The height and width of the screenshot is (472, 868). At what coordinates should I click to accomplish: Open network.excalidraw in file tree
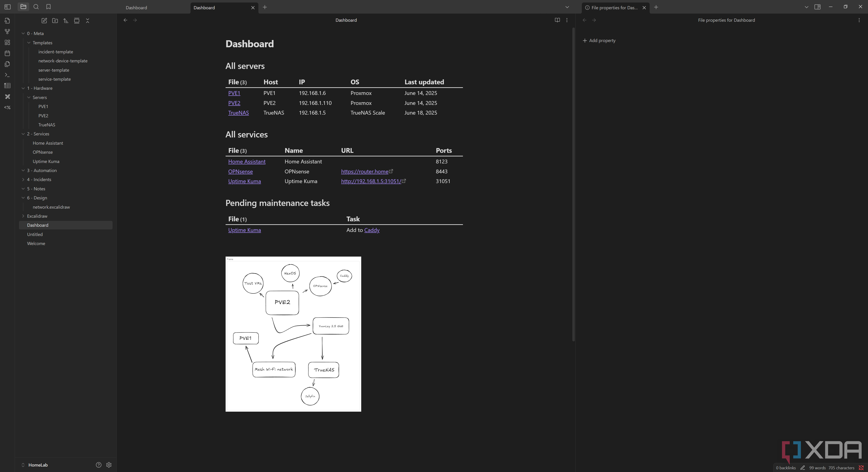tap(51, 207)
